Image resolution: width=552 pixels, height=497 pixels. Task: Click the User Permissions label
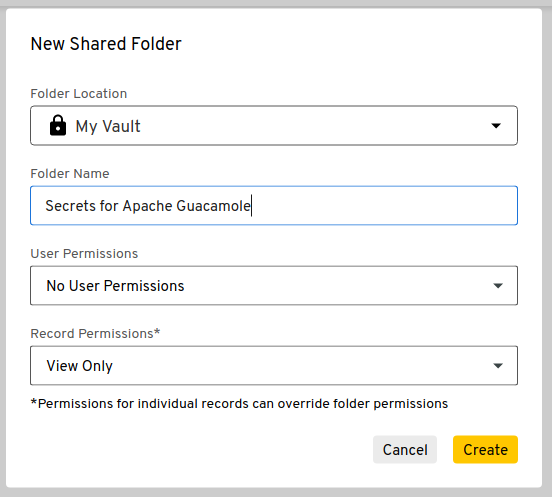tap(84, 253)
